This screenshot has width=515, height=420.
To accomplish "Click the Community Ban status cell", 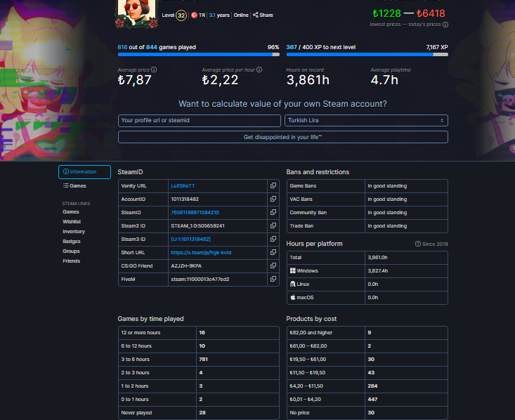I will pos(406,213).
